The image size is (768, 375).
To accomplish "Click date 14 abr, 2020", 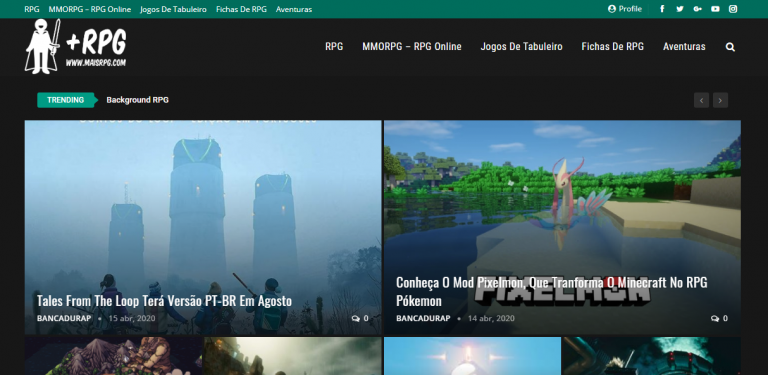I will tap(491, 318).
